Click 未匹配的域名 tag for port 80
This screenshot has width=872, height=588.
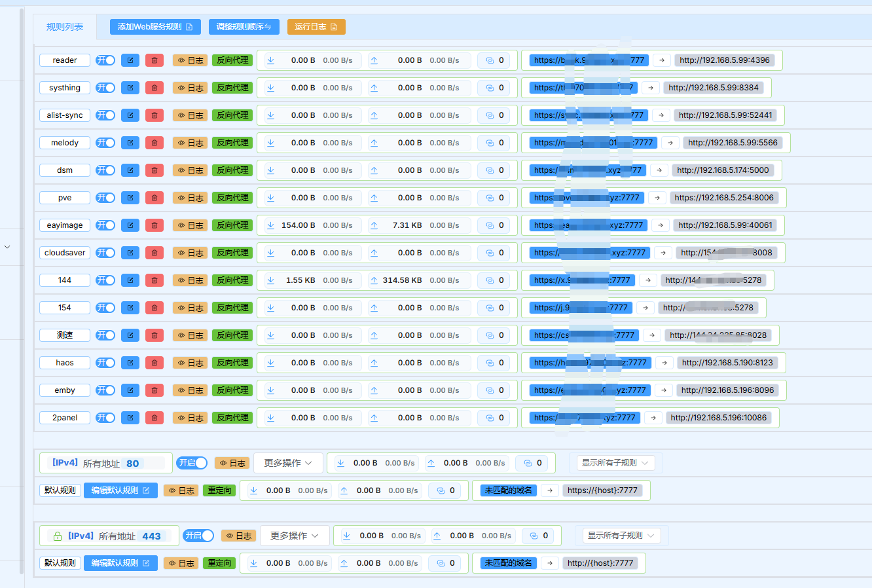click(x=509, y=490)
